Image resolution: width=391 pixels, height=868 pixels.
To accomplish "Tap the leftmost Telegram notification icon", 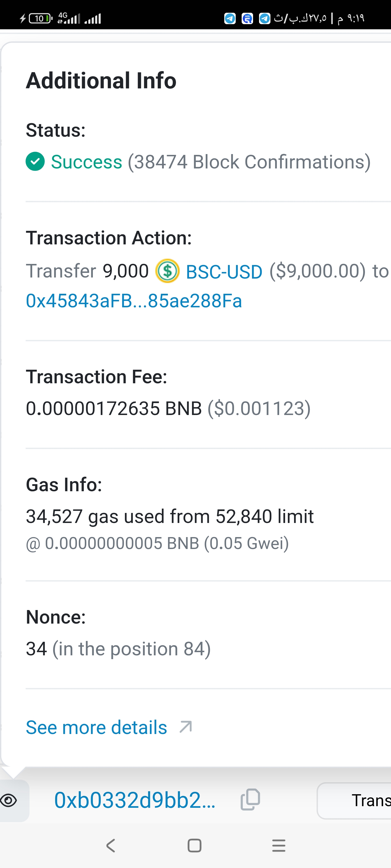I will click(230, 18).
